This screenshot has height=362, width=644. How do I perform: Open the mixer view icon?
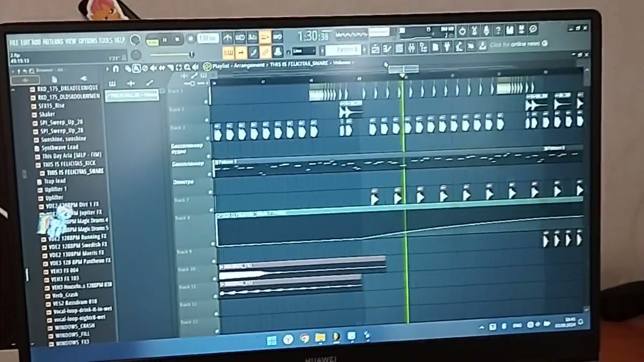tap(412, 48)
